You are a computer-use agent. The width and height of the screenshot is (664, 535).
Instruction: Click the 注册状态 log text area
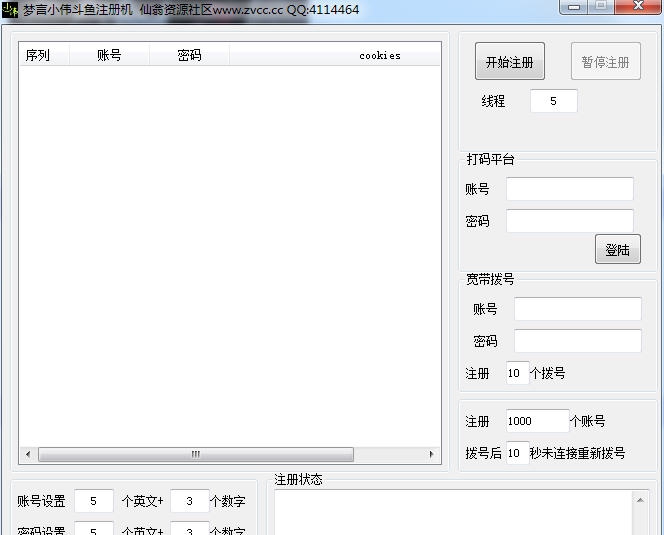tap(453, 513)
